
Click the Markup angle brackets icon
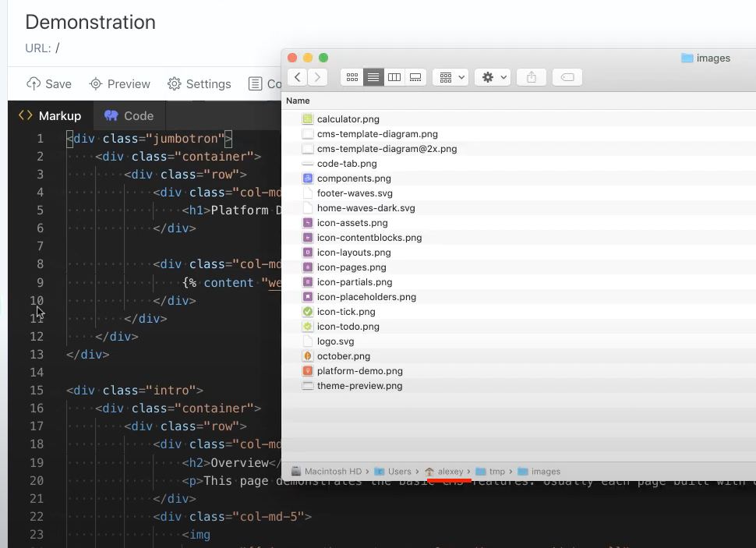tap(26, 115)
